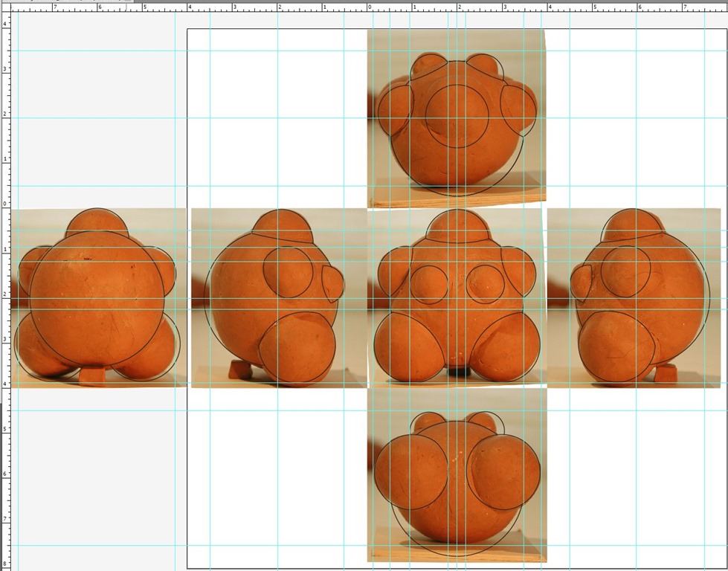Click small clay block under far-left figure

[x=92, y=375]
